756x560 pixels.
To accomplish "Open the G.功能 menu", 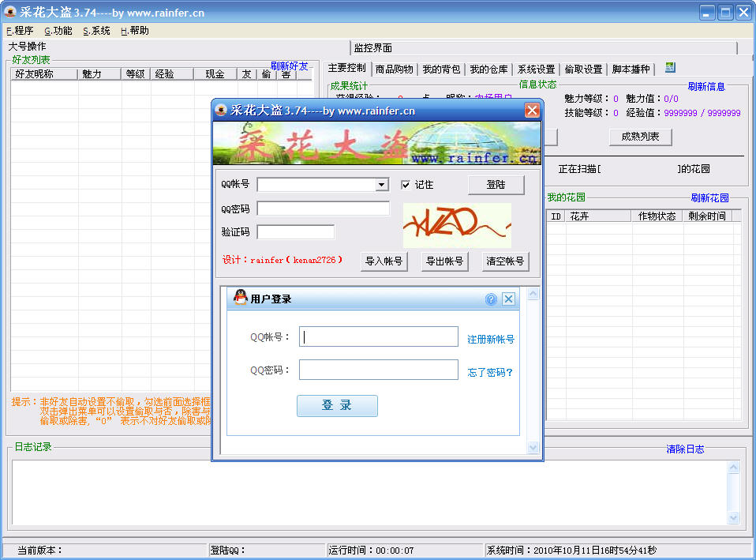I will coord(58,31).
